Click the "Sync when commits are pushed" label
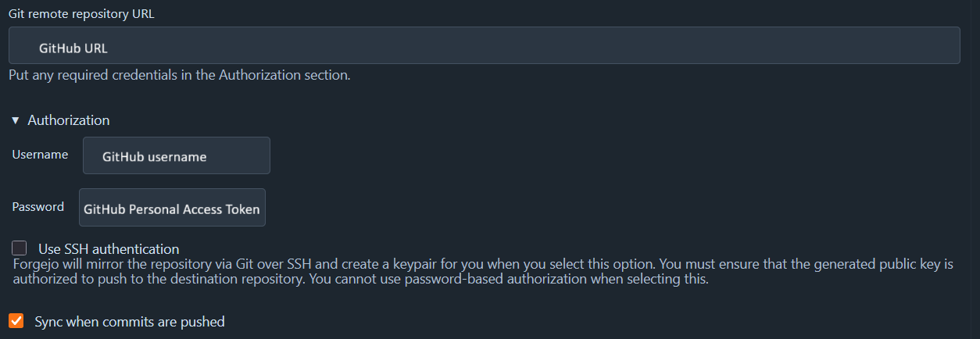 point(130,321)
